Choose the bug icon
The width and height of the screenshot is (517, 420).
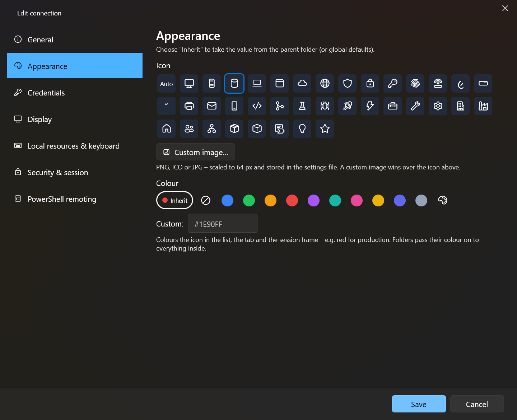click(325, 106)
